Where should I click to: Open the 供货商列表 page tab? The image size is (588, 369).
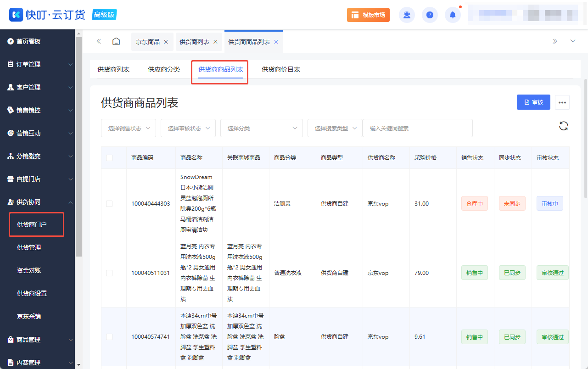[x=194, y=42]
